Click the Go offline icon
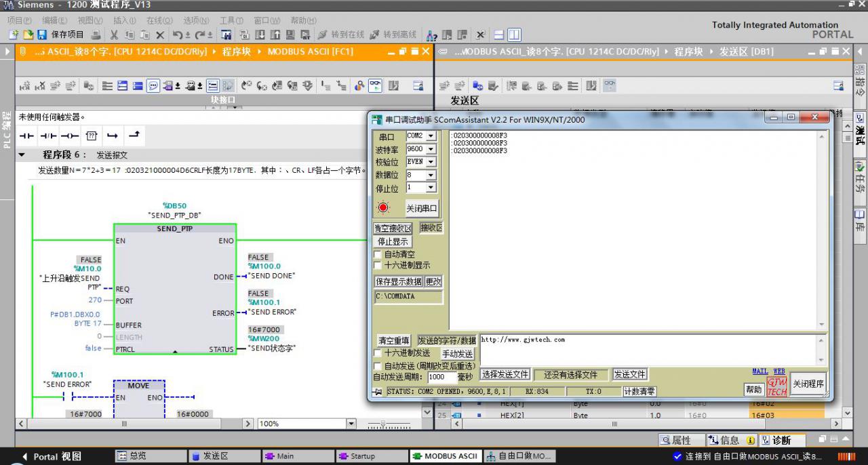The image size is (868, 465). (x=375, y=35)
